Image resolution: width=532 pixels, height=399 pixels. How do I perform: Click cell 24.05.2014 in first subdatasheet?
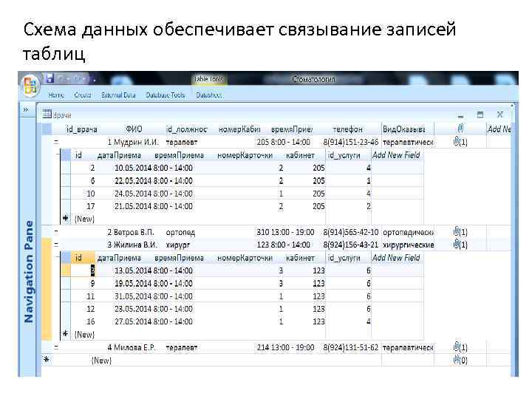click(x=133, y=194)
